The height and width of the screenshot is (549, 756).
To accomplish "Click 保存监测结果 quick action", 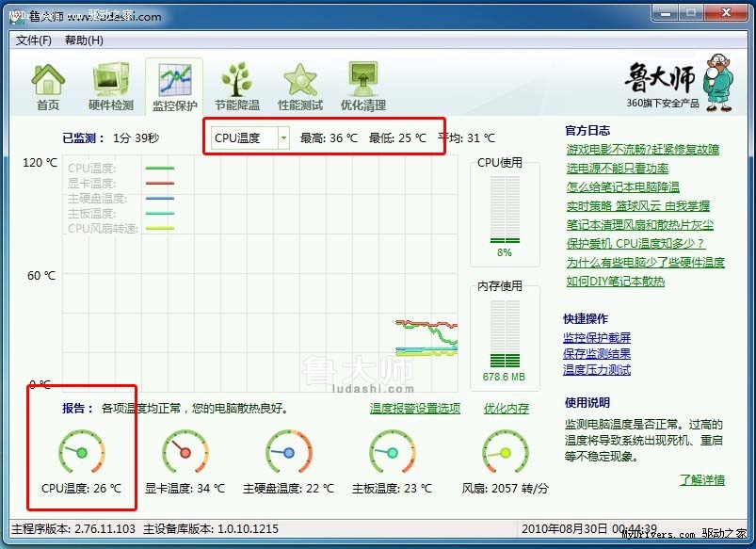I will (x=597, y=354).
